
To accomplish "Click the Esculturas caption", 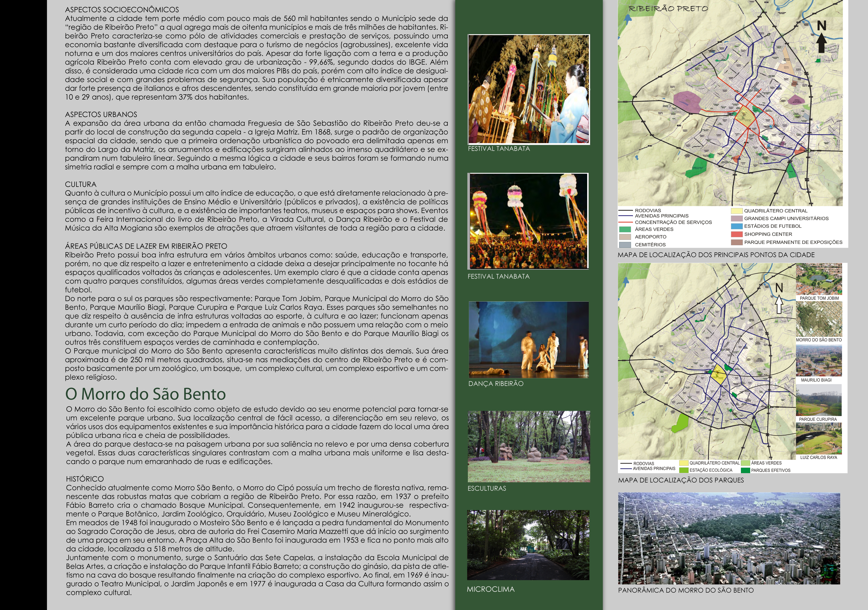I will point(487,488).
